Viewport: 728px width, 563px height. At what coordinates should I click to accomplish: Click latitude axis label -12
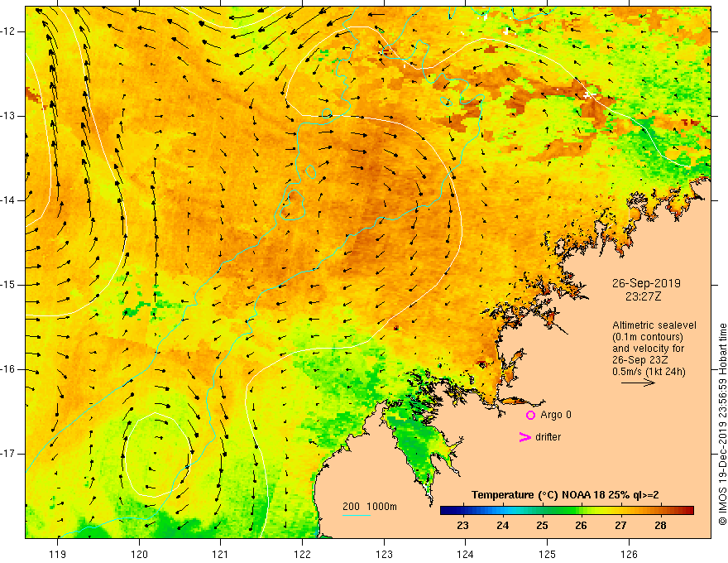coord(9,31)
